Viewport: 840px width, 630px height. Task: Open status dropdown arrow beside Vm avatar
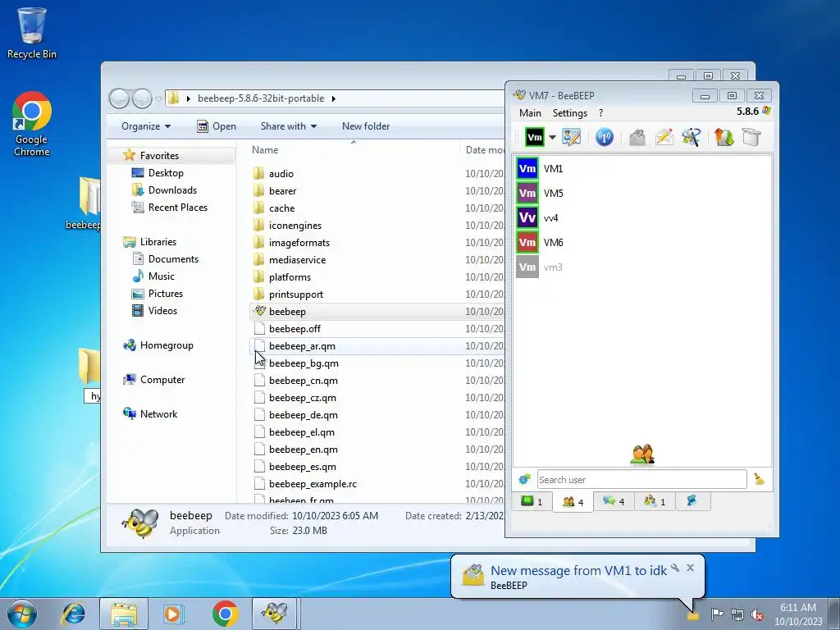[552, 137]
